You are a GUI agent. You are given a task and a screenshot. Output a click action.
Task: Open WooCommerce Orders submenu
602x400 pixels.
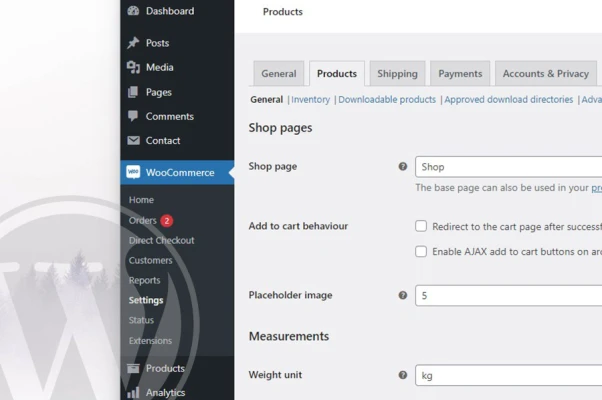click(x=143, y=221)
